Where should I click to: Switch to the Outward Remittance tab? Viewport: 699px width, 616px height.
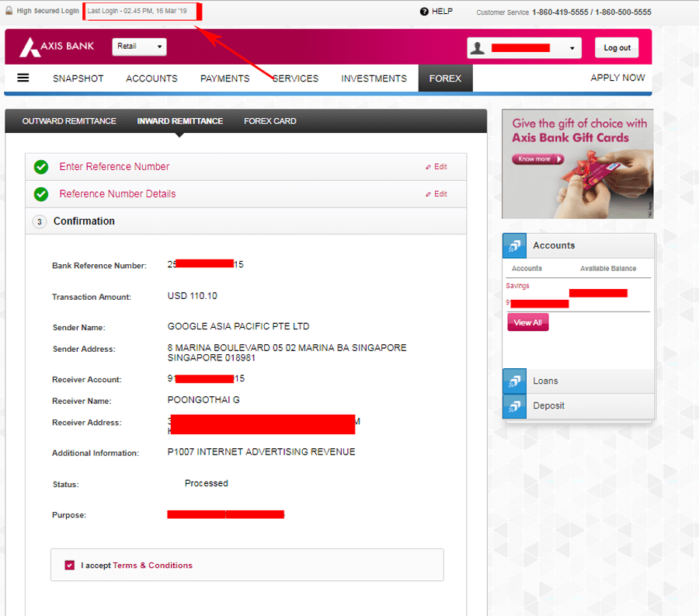69,121
